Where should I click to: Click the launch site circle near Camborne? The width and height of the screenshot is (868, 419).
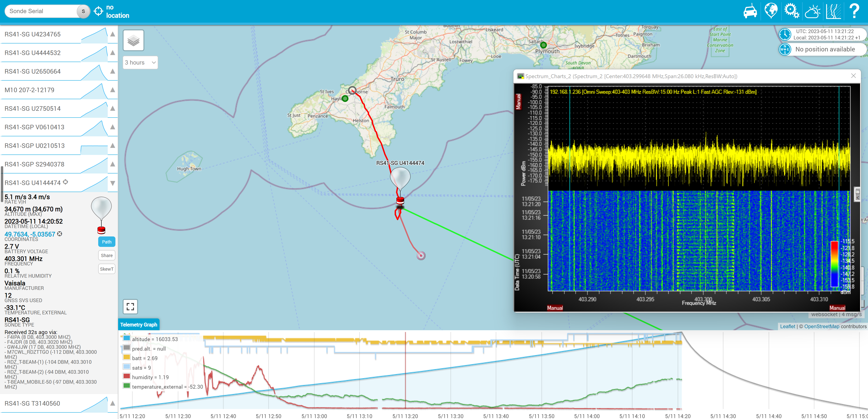click(352, 90)
